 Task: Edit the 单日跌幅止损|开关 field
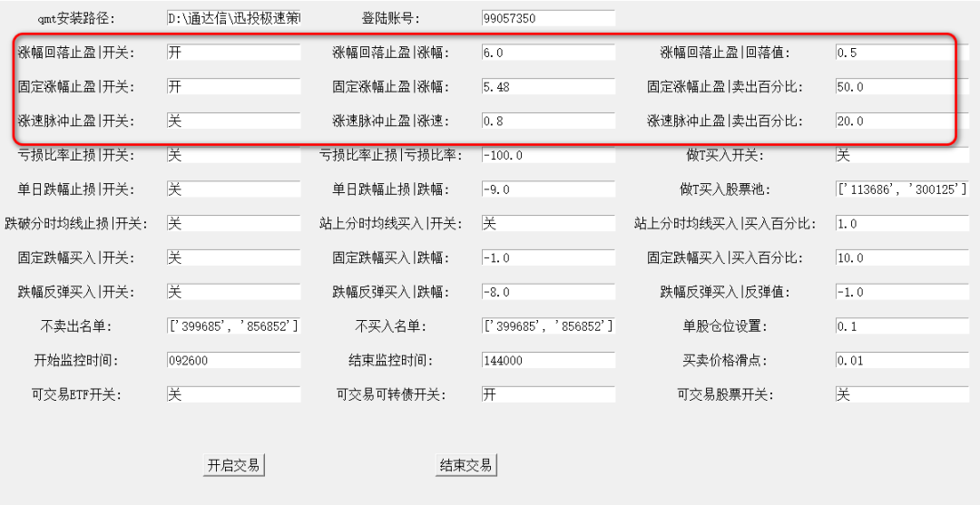pyautogui.click(x=234, y=189)
